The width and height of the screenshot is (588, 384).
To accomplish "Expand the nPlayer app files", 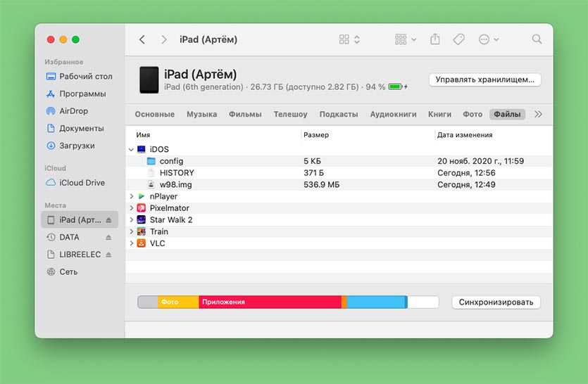I will click(132, 197).
